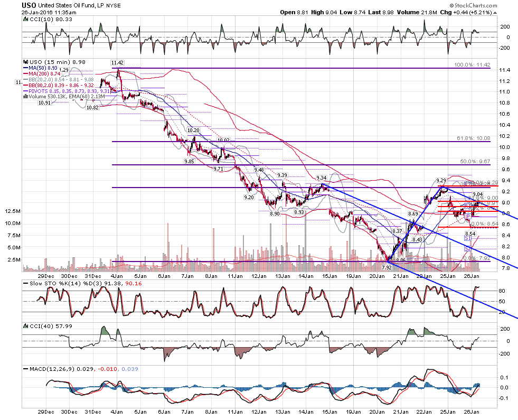
Task: Select the S1 pivot support marker
Action: 468,238
